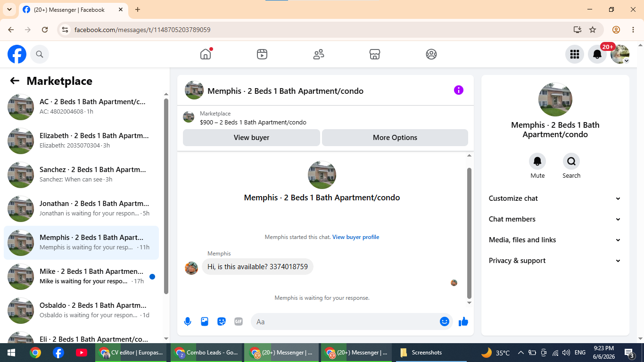Open the Reels video icon
This screenshot has height=362, width=644.
(262, 54)
